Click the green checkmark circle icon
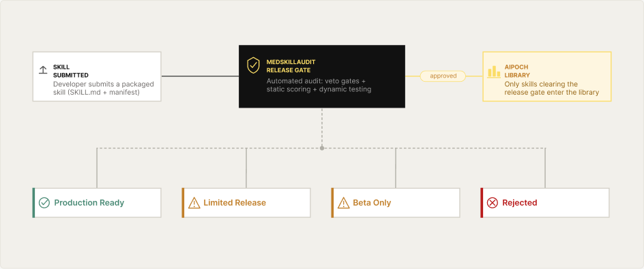This screenshot has width=644, height=269. tap(44, 202)
